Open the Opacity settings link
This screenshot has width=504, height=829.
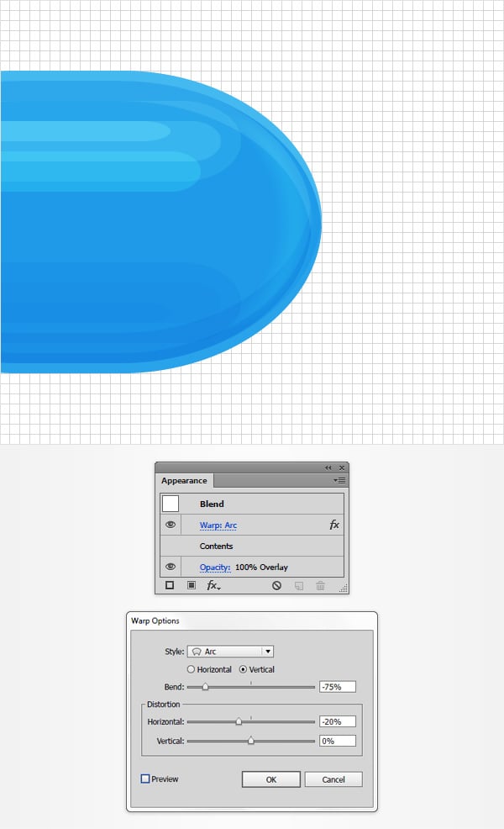pyautogui.click(x=215, y=567)
